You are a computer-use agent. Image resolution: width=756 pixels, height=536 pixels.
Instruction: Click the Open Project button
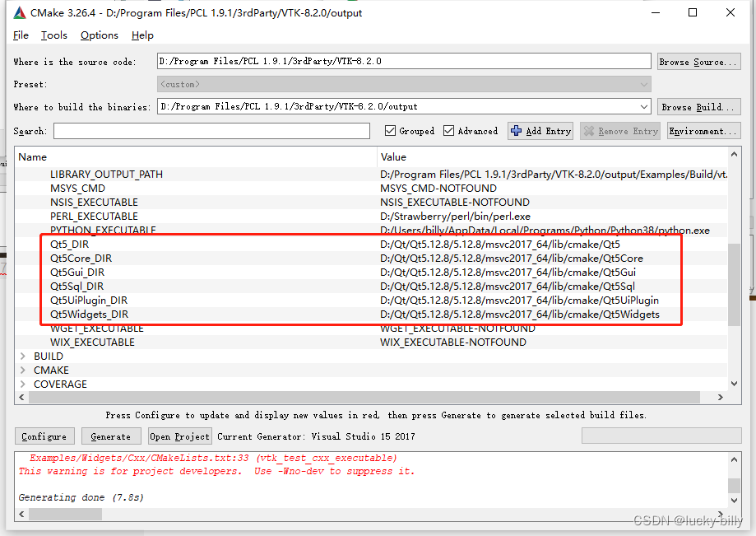pos(180,436)
